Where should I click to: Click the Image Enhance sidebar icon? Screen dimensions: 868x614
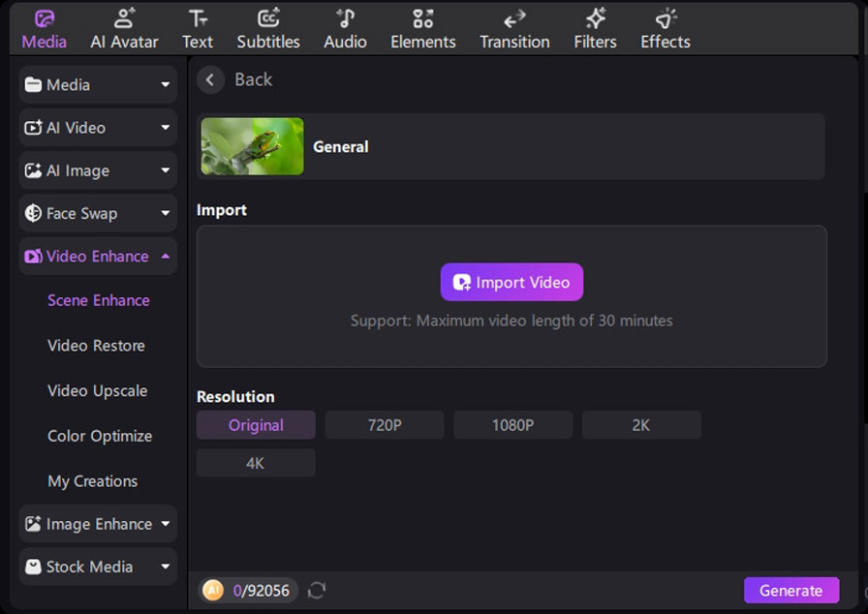coord(33,523)
